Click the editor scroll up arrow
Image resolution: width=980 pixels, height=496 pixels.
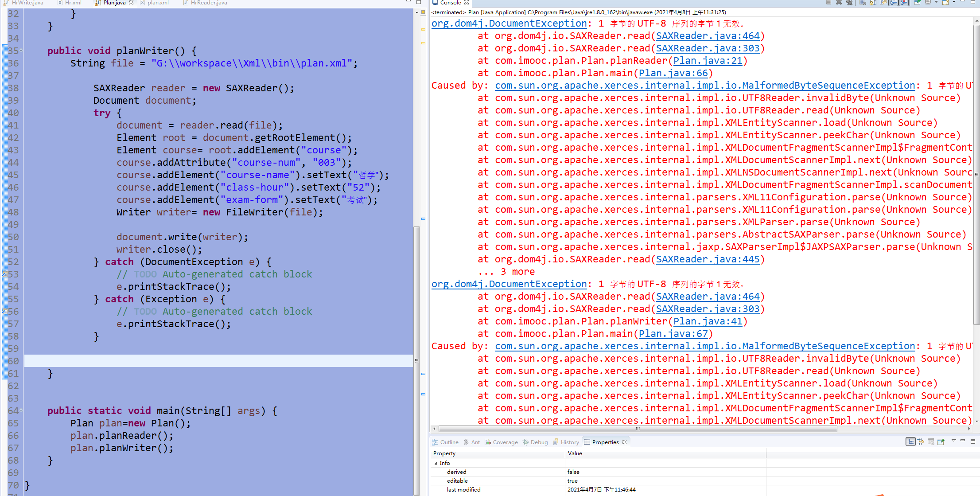pyautogui.click(x=416, y=12)
